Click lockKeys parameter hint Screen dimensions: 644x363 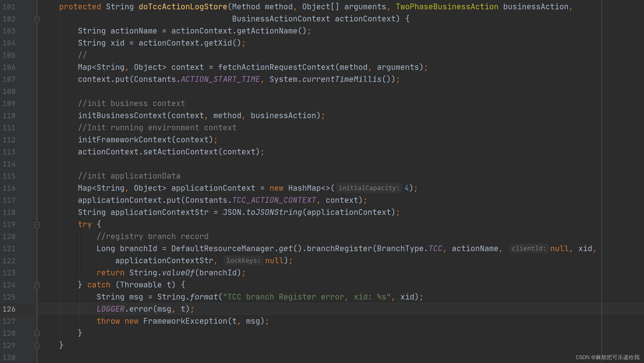click(243, 261)
